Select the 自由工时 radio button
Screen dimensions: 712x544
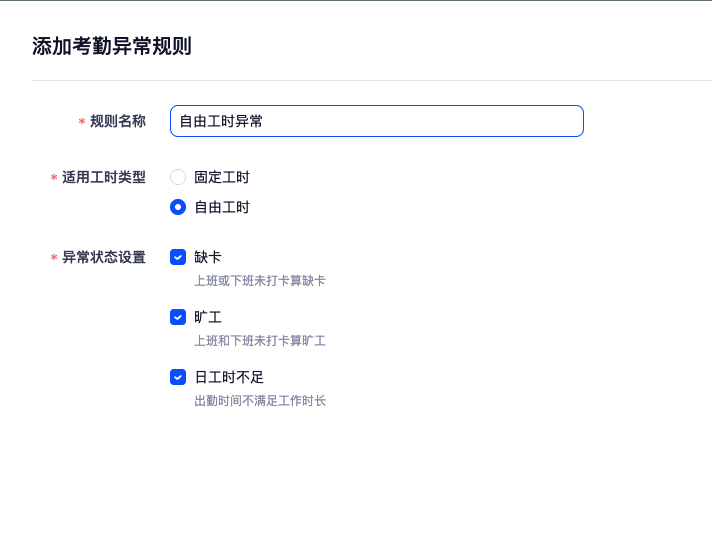point(178,207)
